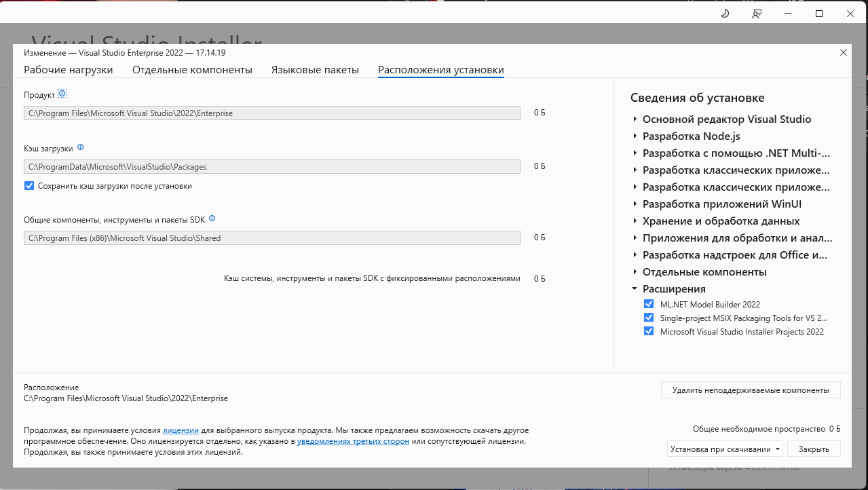This screenshot has height=490, width=868.
Task: Click the Кэш загрузки path field
Action: click(271, 166)
